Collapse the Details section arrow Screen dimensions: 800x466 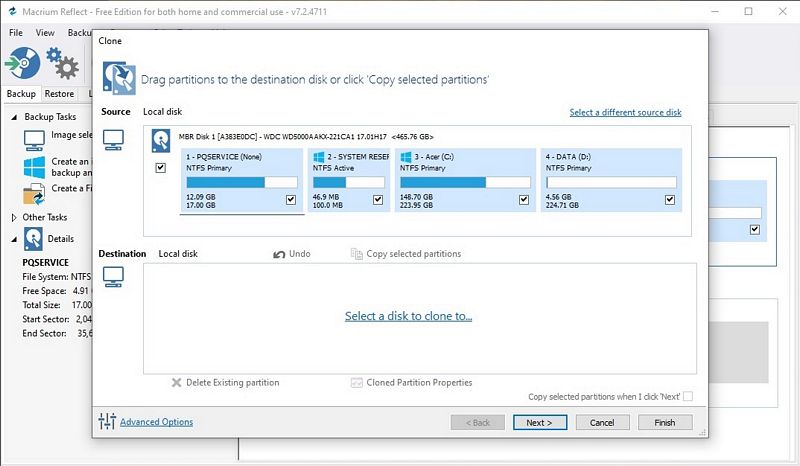click(14, 239)
